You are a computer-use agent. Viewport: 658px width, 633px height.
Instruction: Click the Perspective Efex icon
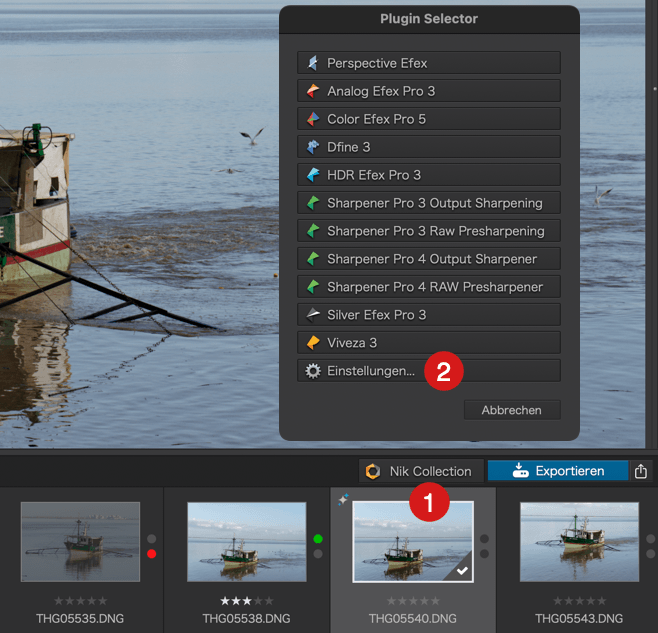pyautogui.click(x=313, y=63)
